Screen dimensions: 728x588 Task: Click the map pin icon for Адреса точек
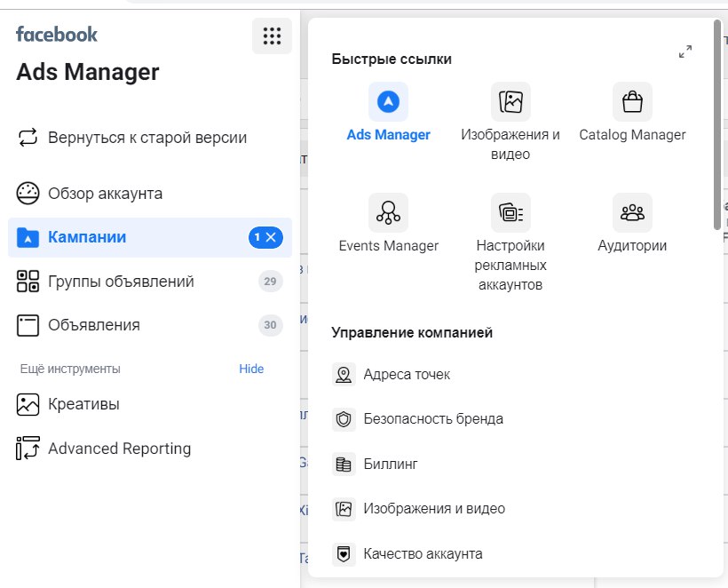click(x=344, y=374)
